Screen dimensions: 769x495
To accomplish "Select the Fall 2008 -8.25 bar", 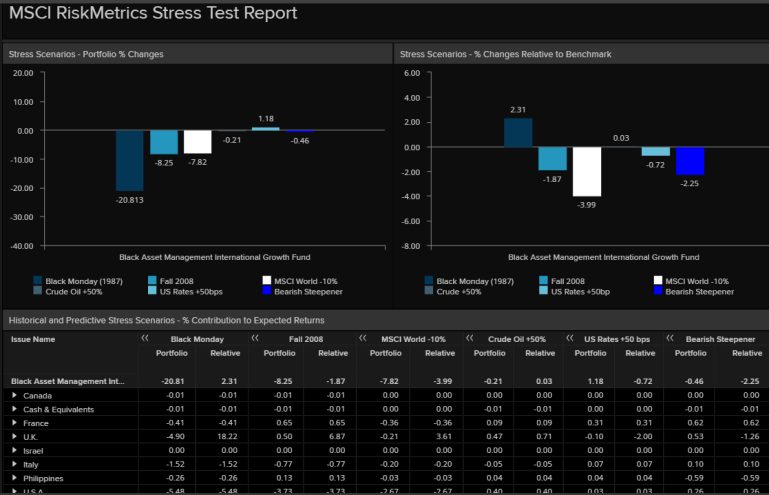I will click(x=164, y=142).
